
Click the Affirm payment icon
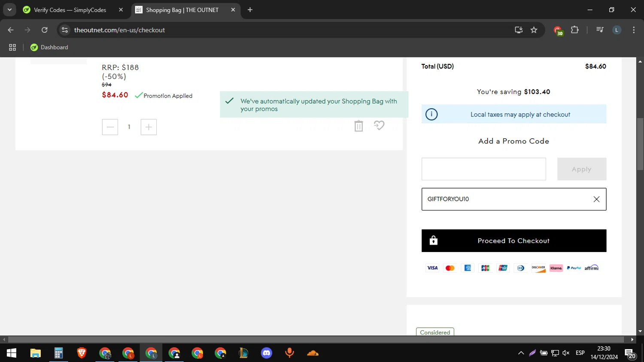tap(592, 268)
